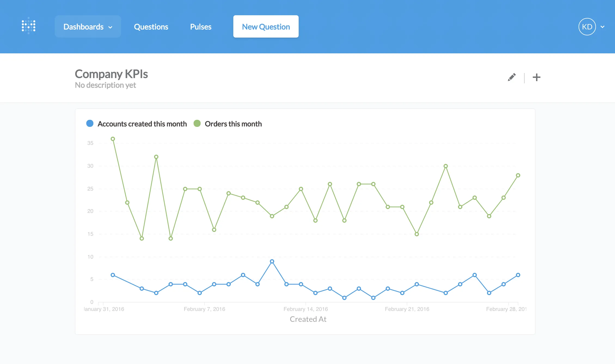Click the No description yet text
Screen dimensions: 615x364
tap(105, 85)
